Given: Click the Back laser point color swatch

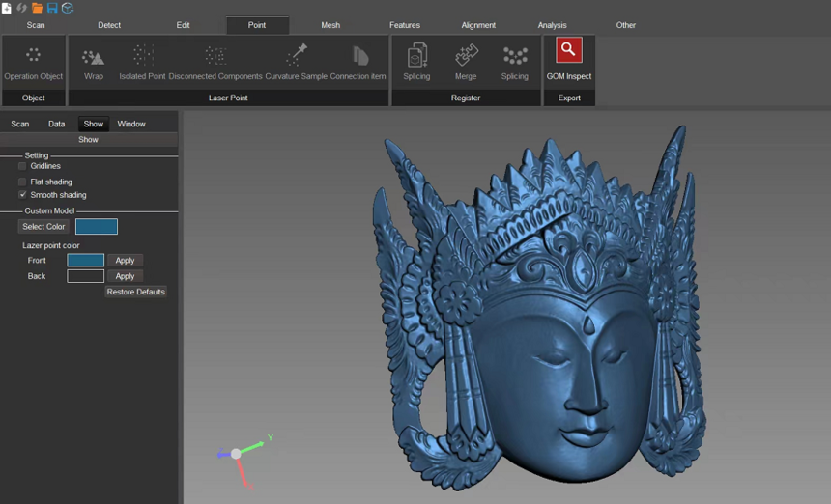Looking at the screenshot, I should coord(85,276).
